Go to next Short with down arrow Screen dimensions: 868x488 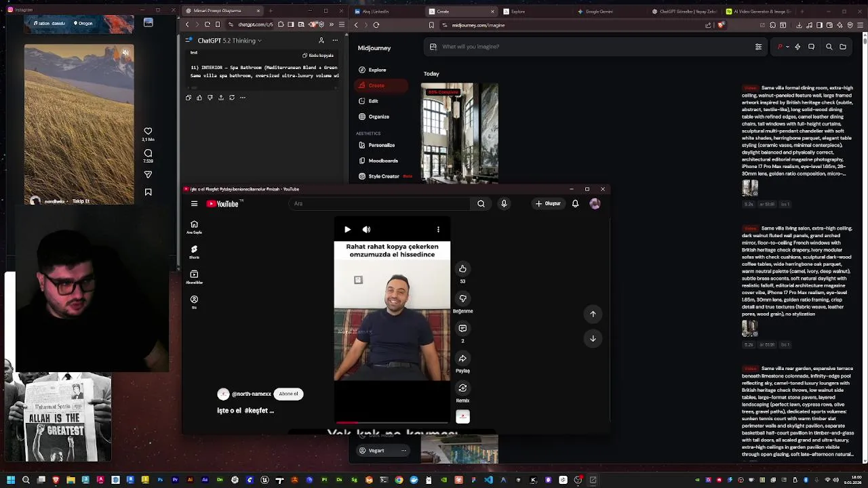coord(593,338)
